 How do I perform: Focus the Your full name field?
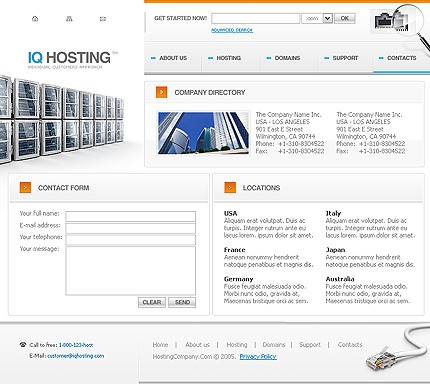click(x=131, y=216)
